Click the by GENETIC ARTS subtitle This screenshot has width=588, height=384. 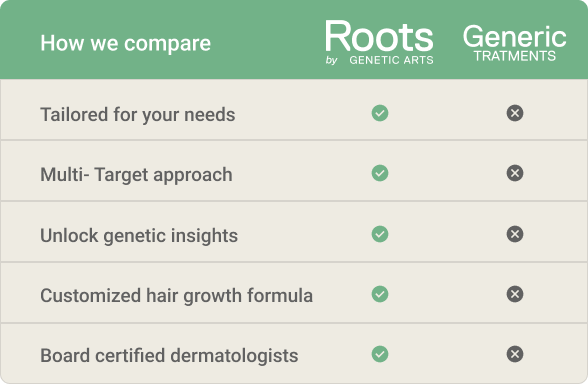380,60
